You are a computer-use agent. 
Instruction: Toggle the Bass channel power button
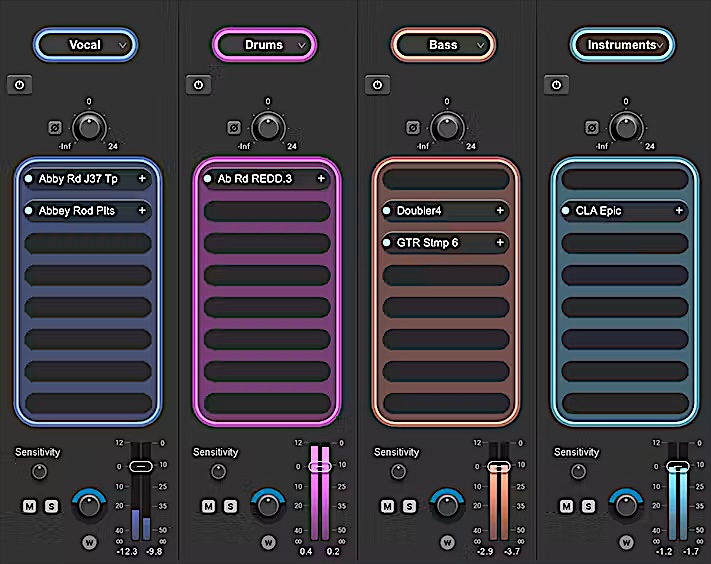377,85
